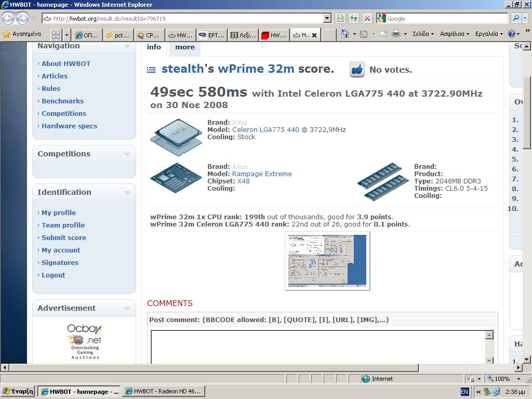This screenshot has width=532, height=399.
Task: Open the Rampage Extreme model link
Action: 262,174
